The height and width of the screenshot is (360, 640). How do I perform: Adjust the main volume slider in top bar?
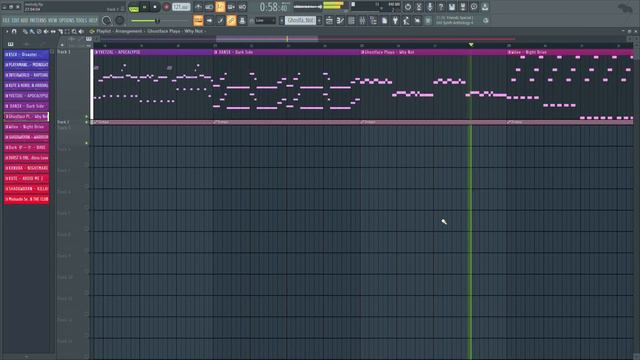pyautogui.click(x=308, y=7)
